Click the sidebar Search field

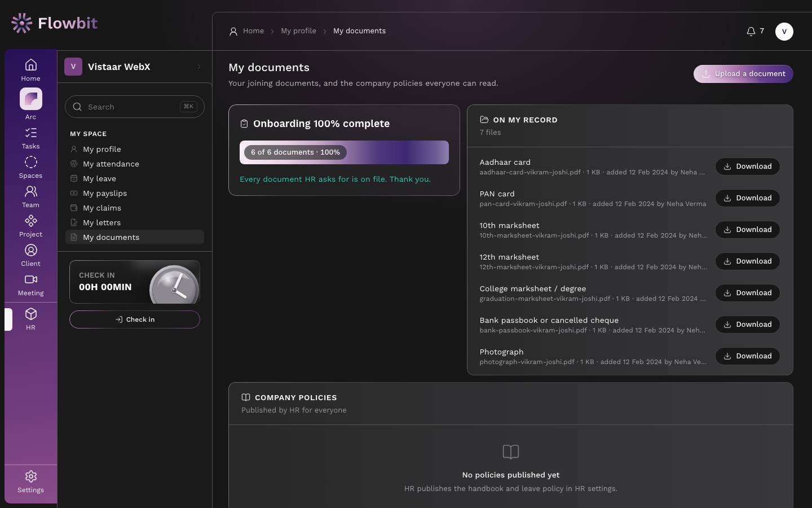[135, 107]
